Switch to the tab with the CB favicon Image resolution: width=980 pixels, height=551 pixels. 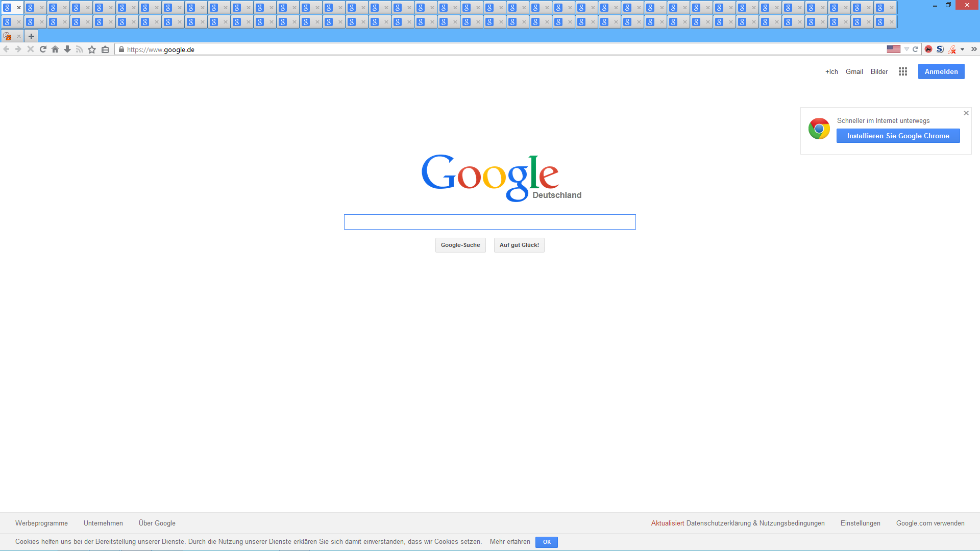8,36
